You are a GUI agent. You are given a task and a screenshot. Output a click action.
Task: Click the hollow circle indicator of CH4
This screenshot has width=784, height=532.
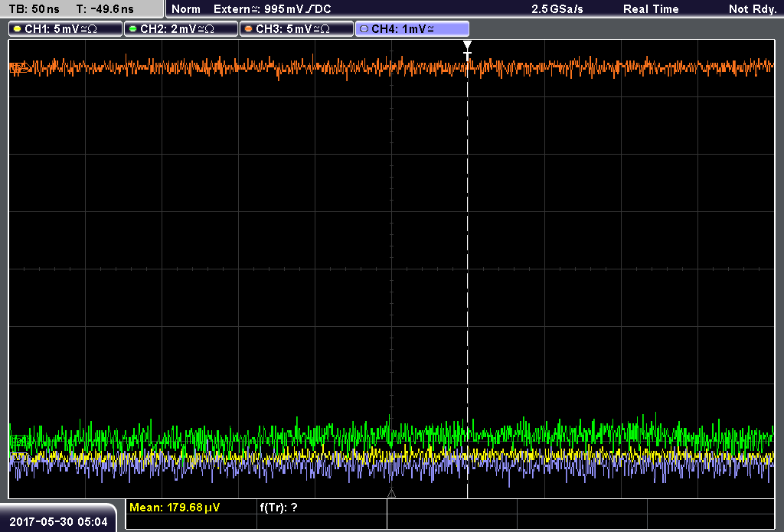coord(364,29)
